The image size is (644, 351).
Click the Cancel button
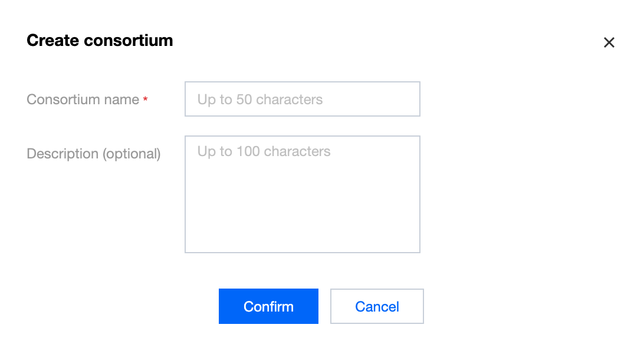click(377, 306)
